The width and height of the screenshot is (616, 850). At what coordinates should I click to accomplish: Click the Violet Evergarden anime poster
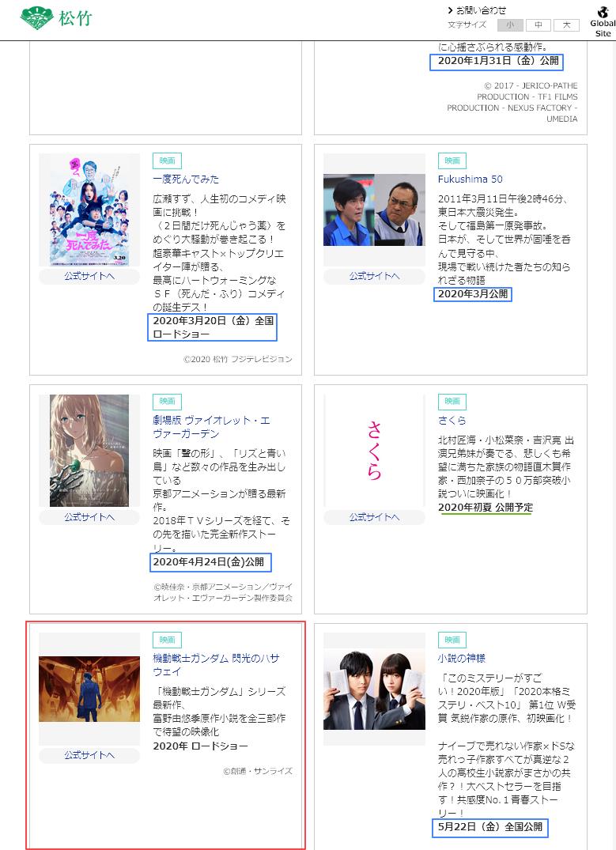click(x=89, y=451)
